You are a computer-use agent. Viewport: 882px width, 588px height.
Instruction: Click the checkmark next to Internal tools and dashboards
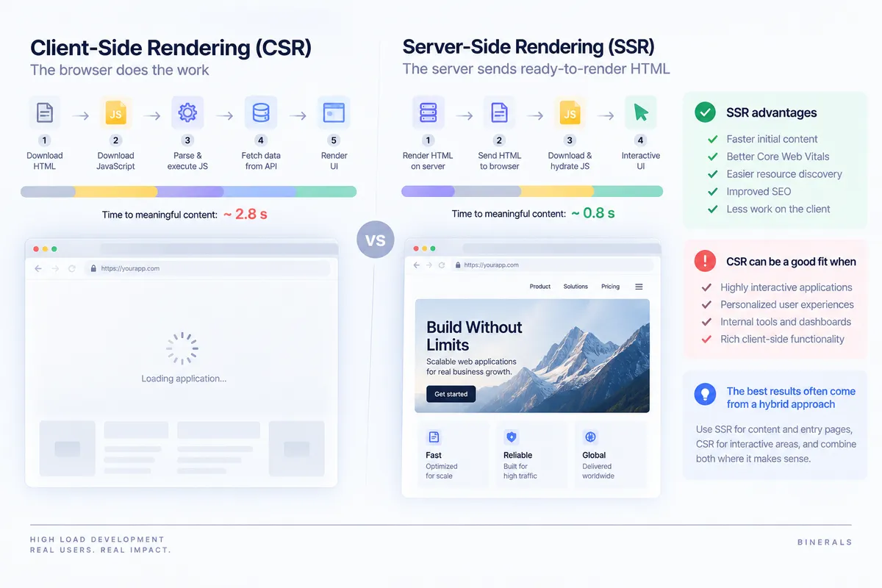pyautogui.click(x=706, y=322)
